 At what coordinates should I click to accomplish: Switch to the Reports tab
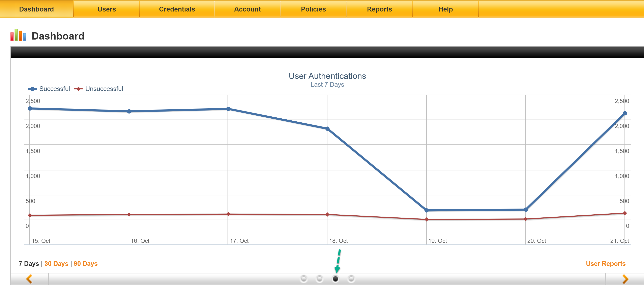379,9
